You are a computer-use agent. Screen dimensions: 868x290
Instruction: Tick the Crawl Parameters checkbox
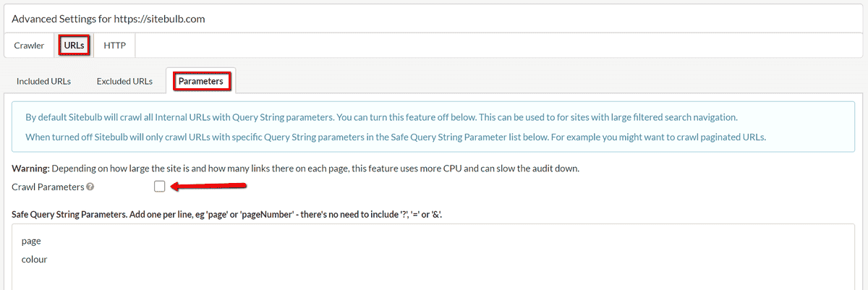coord(160,187)
